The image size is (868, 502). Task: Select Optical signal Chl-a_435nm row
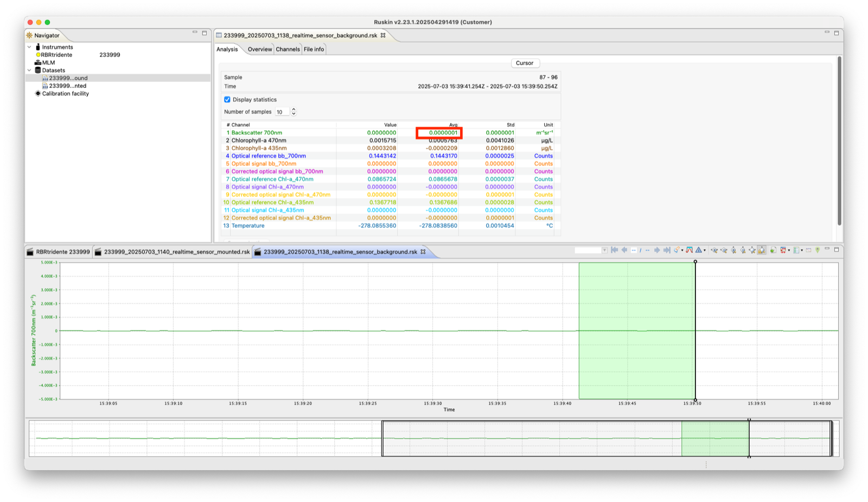390,210
